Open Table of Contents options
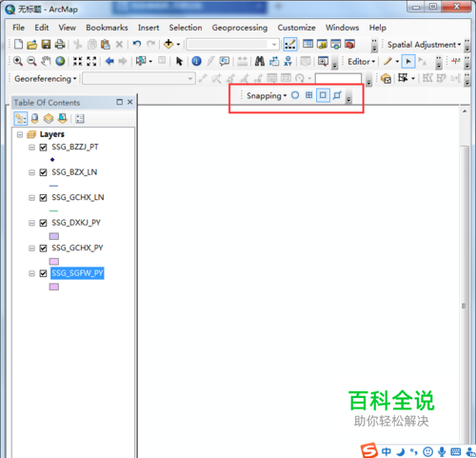The width and height of the screenshot is (476, 458). tap(80, 119)
